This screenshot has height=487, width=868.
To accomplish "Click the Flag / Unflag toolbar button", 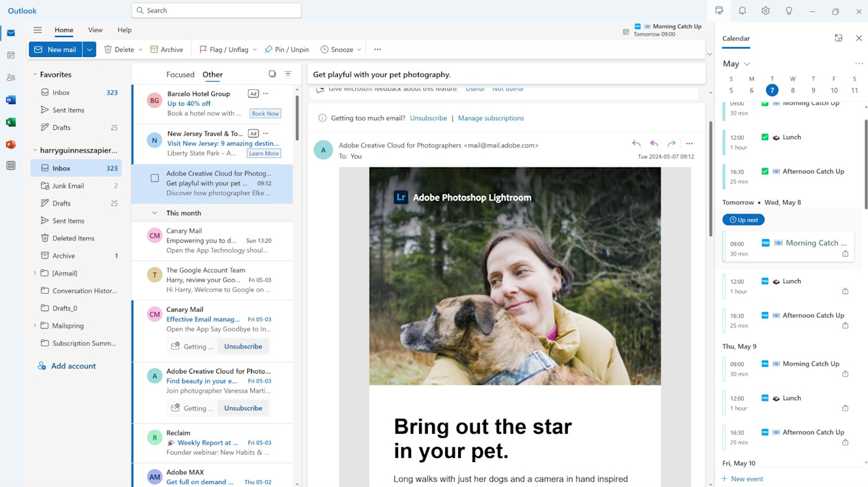I will [x=224, y=50].
